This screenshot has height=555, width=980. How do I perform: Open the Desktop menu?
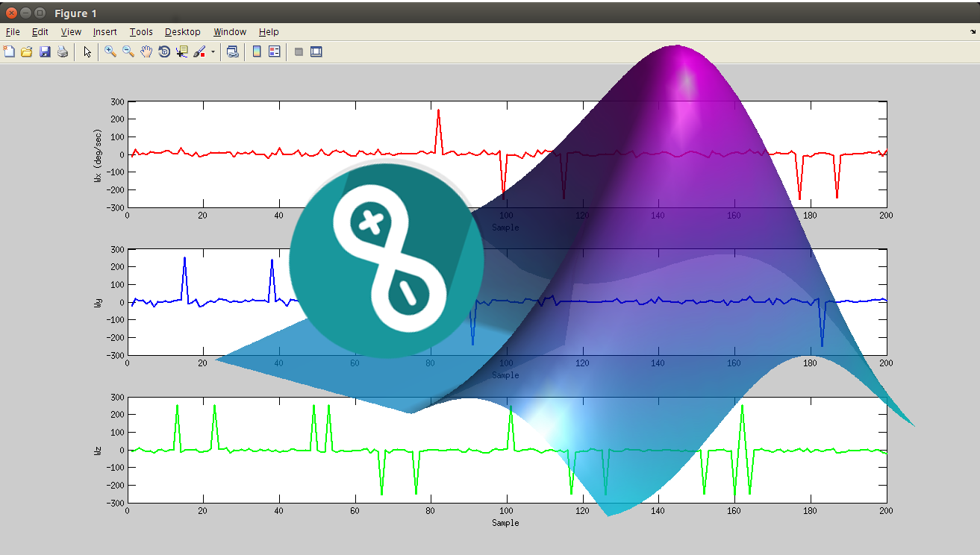coord(182,31)
